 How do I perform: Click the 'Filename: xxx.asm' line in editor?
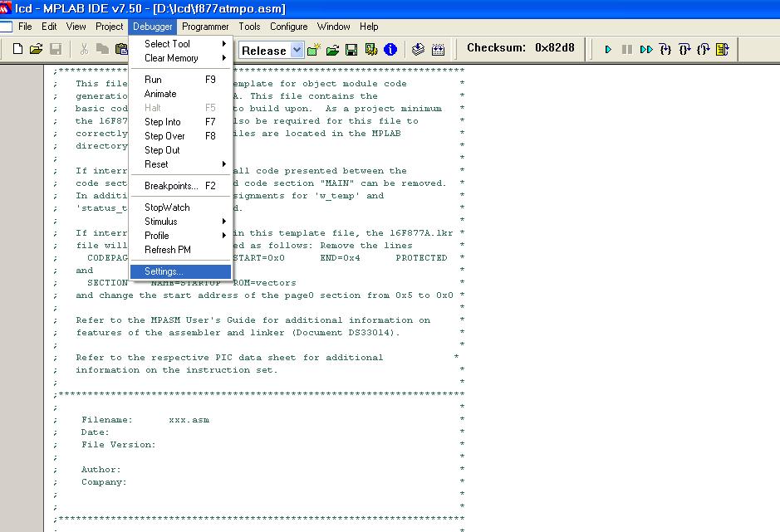coord(145,420)
